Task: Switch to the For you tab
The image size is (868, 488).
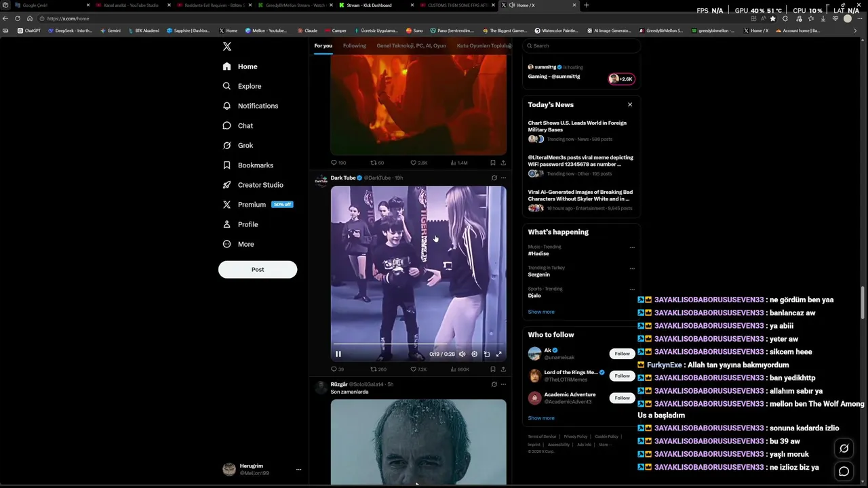Action: (323, 45)
